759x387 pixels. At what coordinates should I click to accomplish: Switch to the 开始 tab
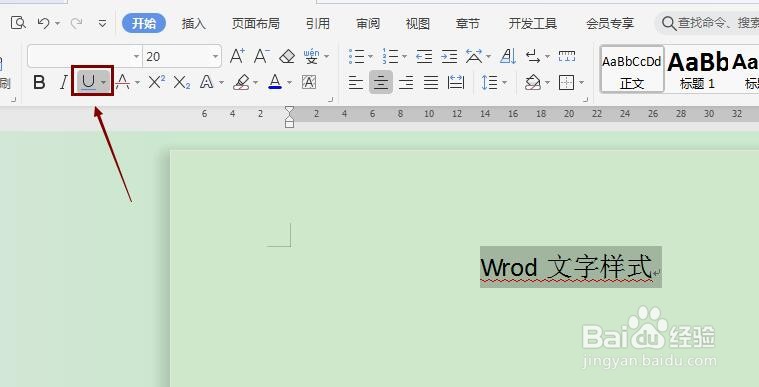pos(144,23)
